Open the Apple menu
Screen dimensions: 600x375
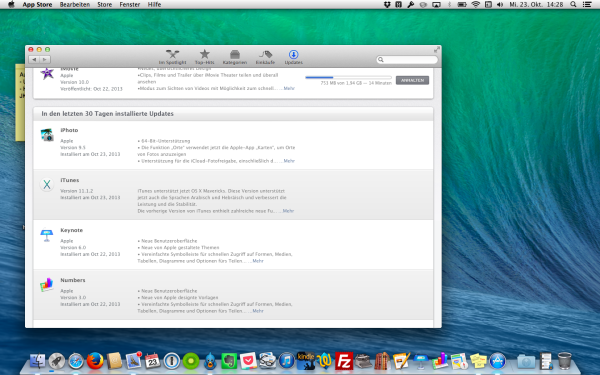pos(11,5)
